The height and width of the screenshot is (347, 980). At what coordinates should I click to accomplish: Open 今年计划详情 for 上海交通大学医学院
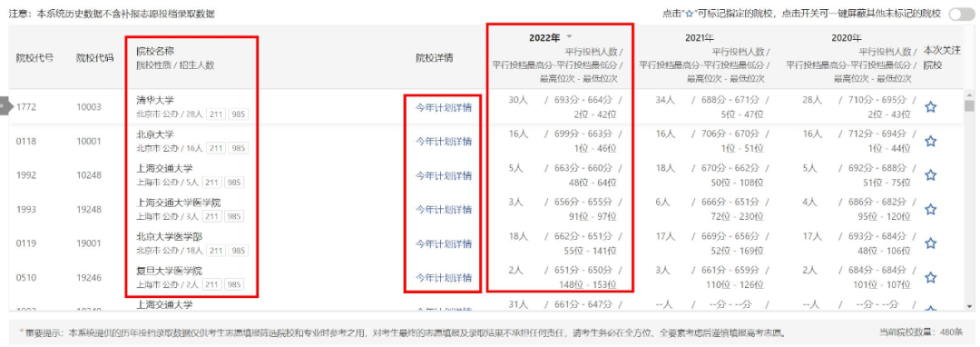click(443, 210)
